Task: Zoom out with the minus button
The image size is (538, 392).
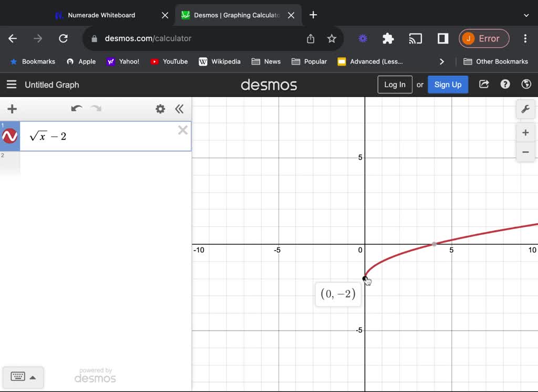Action: coord(525,152)
